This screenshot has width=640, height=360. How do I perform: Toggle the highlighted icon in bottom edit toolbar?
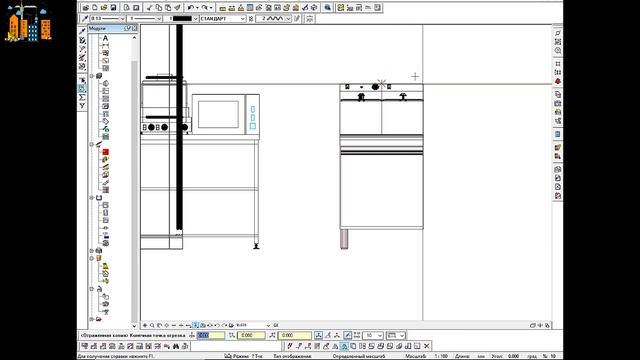point(344,346)
